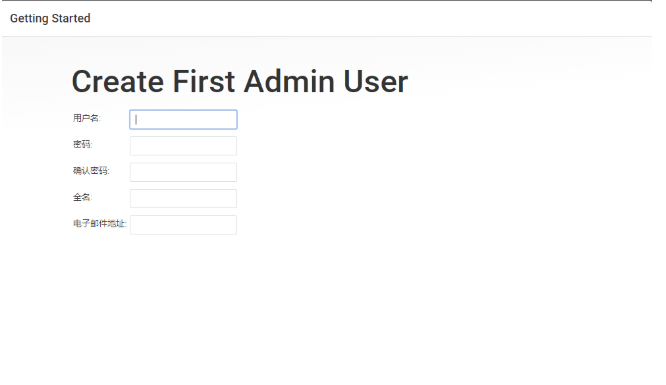The width and height of the screenshot is (666, 385).
Task: Click into the 密码 password field
Action: (x=183, y=146)
